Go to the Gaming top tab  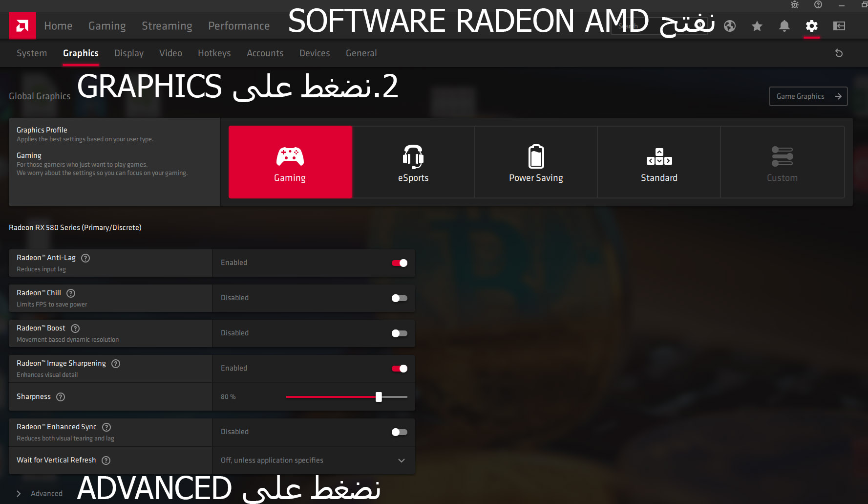[x=107, y=26]
